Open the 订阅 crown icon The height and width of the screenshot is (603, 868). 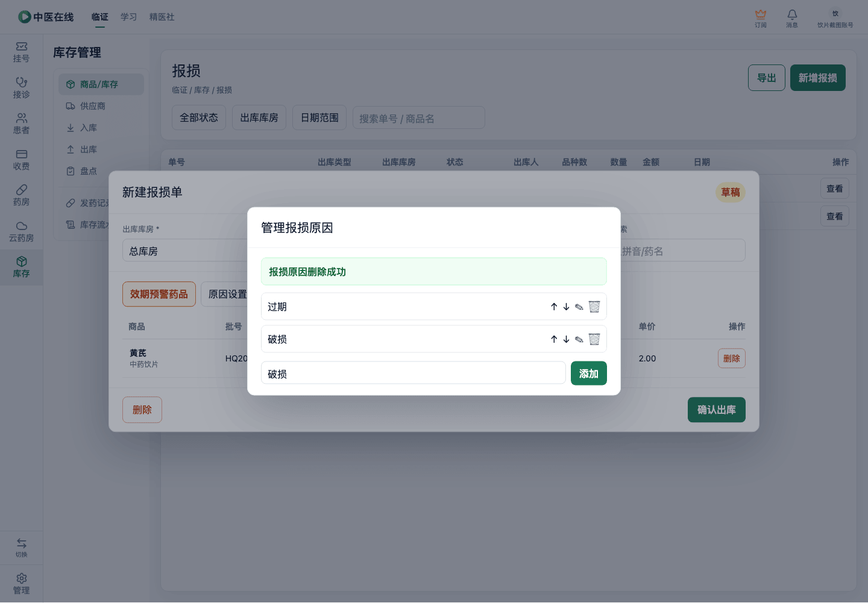tap(761, 18)
